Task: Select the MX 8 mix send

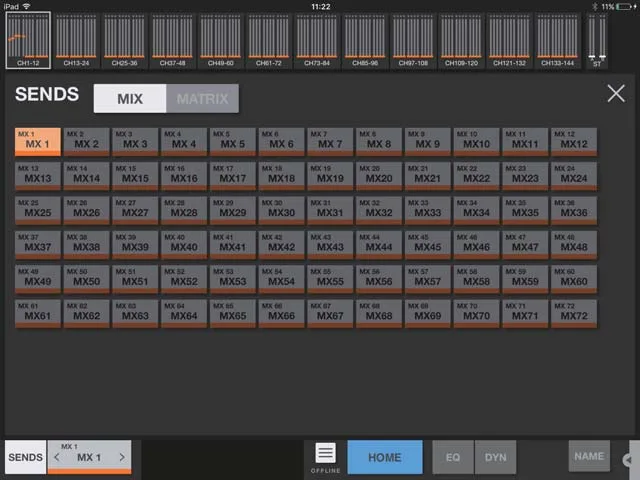Action: click(x=379, y=142)
